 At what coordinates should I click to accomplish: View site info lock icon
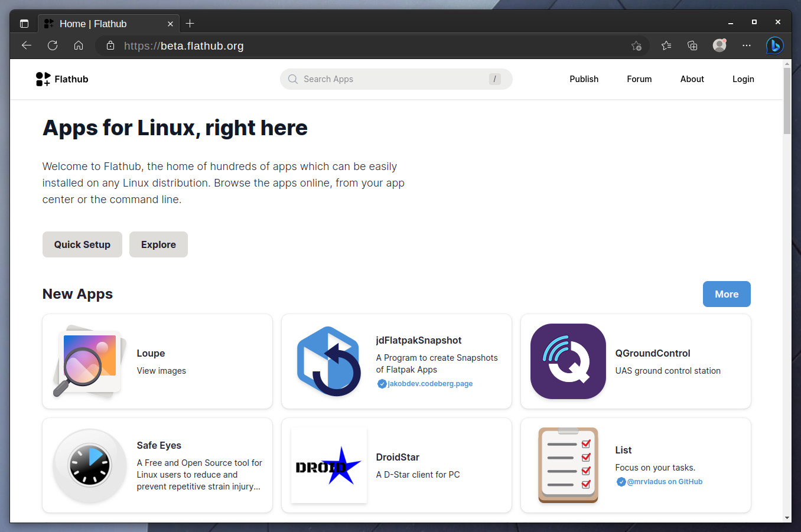pyautogui.click(x=110, y=45)
